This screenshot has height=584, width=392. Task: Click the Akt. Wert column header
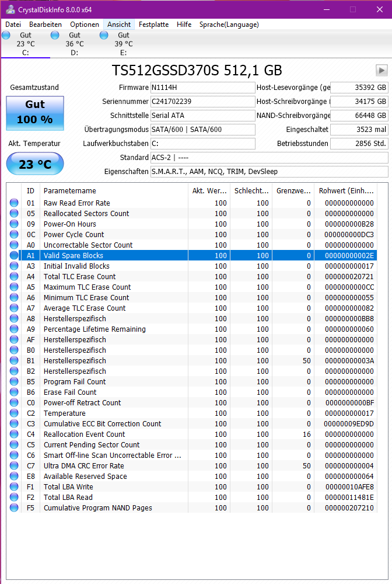pos(209,191)
